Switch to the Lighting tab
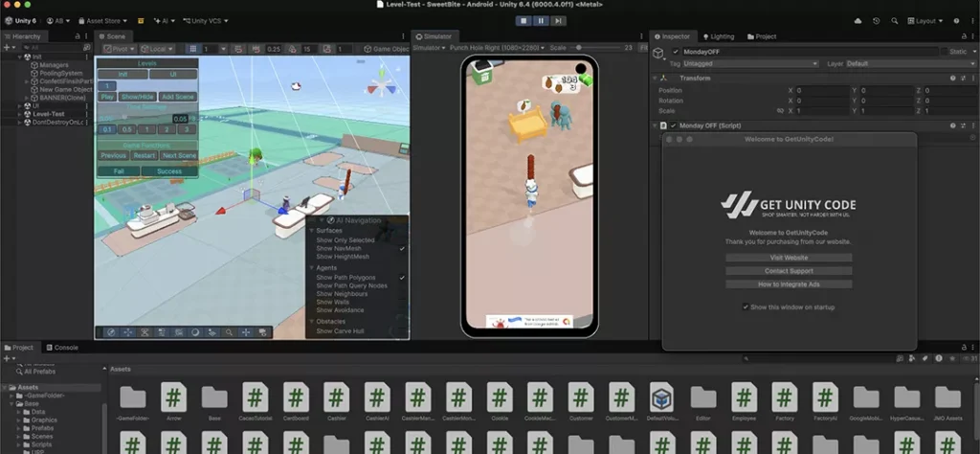 pos(718,36)
